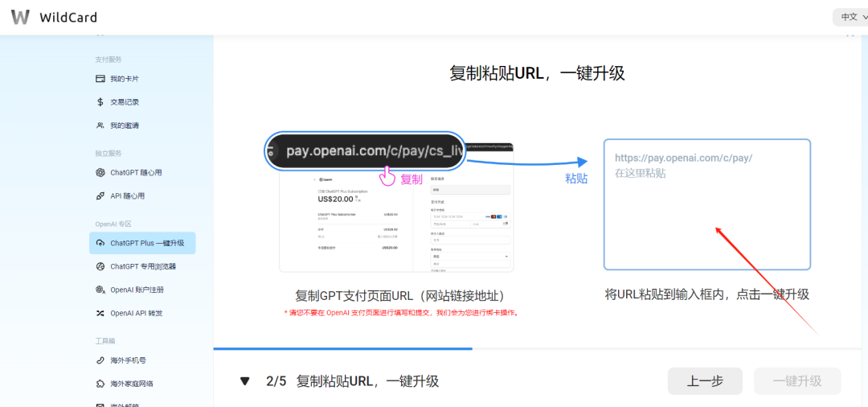
Task: Click the 独立服务 section label
Action: [108, 153]
